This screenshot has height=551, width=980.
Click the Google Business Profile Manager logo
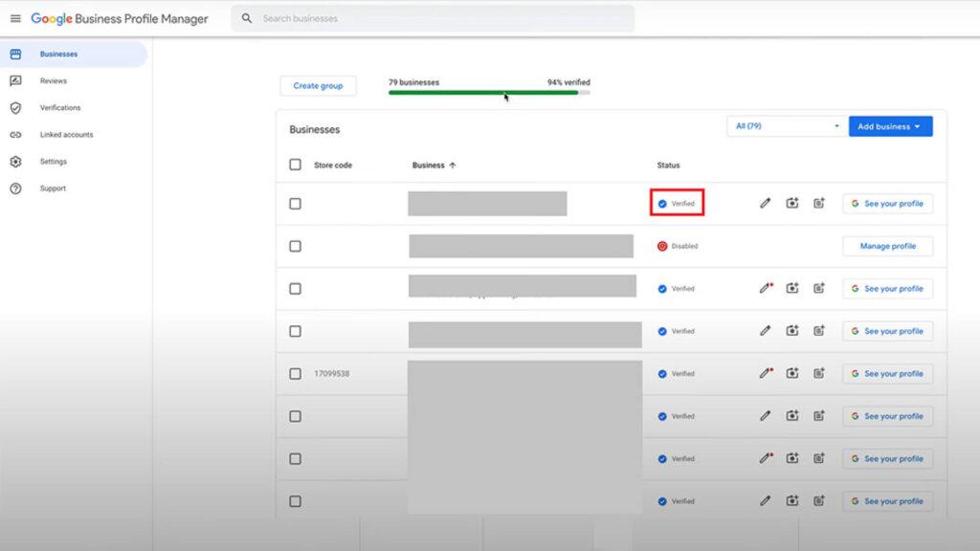pyautogui.click(x=120, y=19)
